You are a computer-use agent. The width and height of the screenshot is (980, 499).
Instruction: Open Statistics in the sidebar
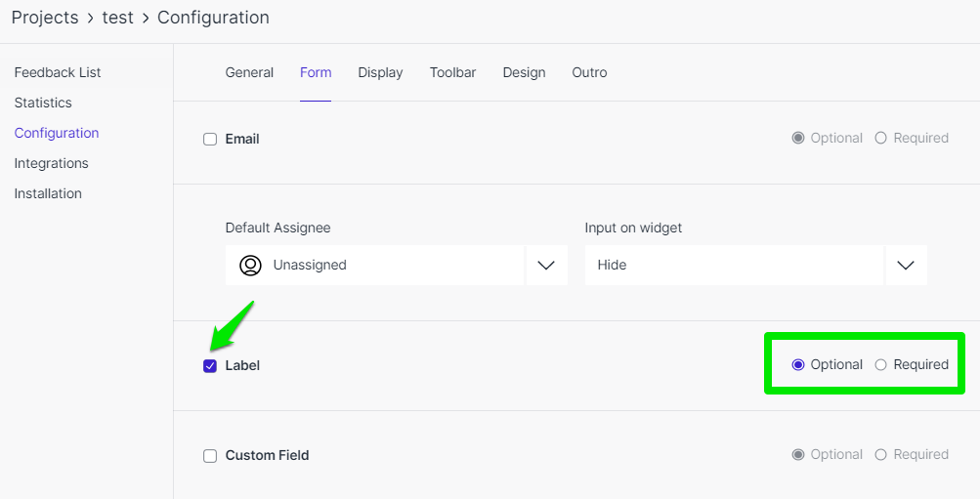tap(43, 103)
